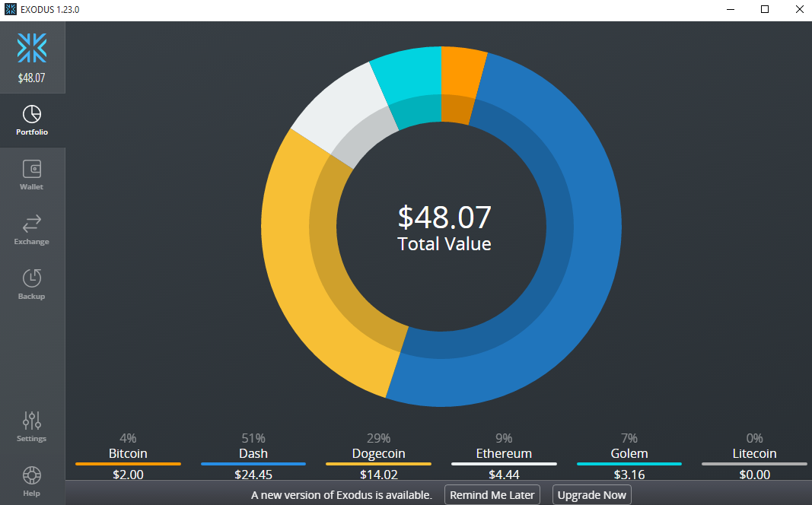
Task: Click the Golem legend label
Action: (629, 453)
